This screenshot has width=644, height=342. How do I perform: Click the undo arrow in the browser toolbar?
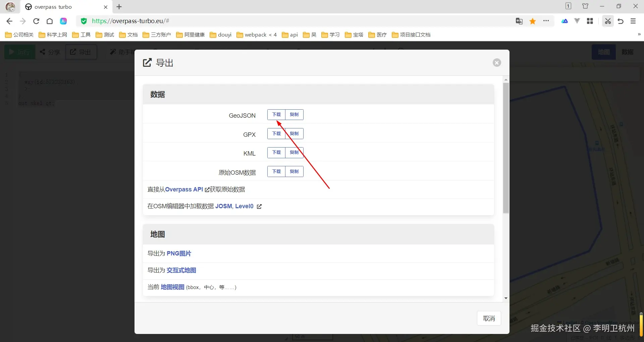click(x=621, y=21)
